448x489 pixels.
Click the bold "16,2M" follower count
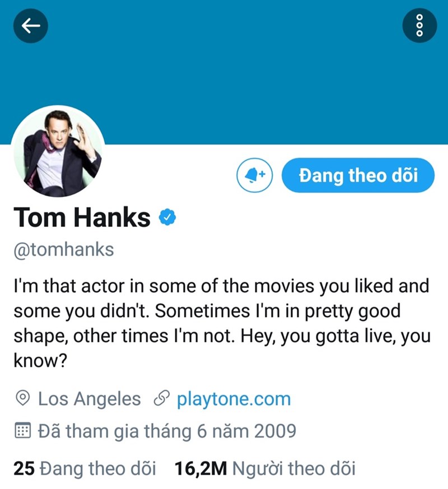click(x=201, y=468)
